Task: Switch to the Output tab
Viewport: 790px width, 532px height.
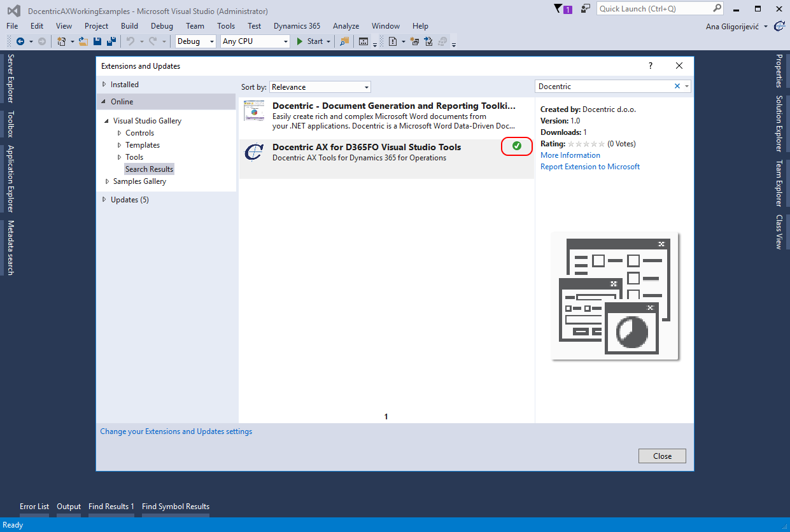Action: tap(69, 507)
